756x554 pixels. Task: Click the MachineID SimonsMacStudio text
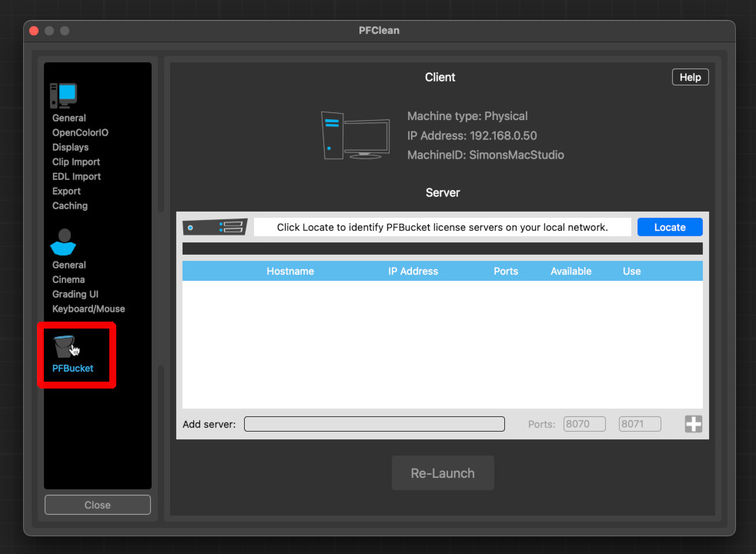coord(486,155)
